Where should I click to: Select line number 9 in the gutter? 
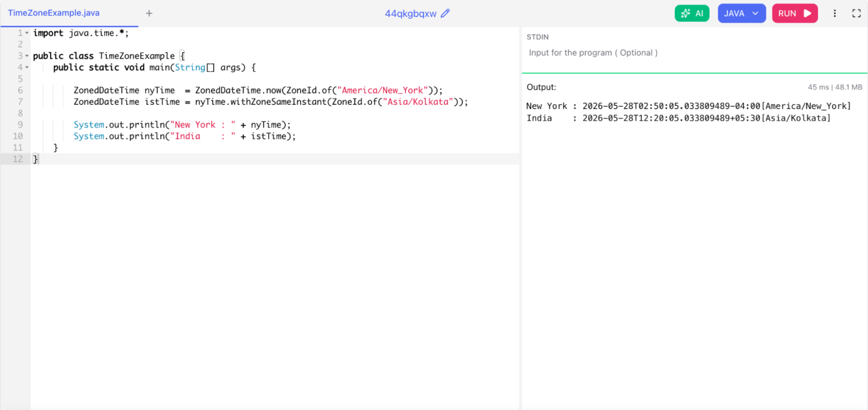(20, 125)
